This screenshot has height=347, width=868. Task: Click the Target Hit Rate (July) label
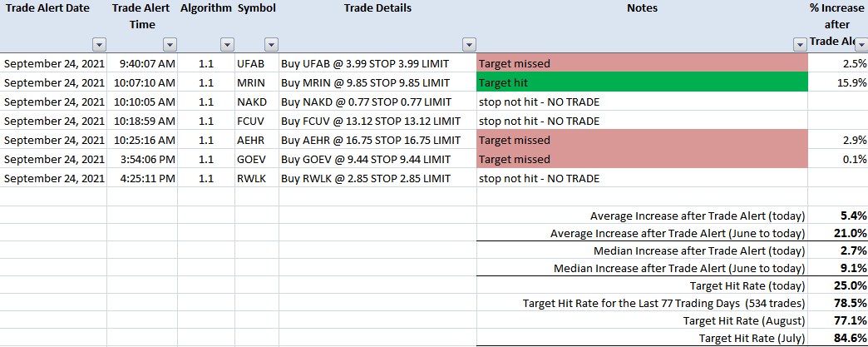pyautogui.click(x=752, y=338)
